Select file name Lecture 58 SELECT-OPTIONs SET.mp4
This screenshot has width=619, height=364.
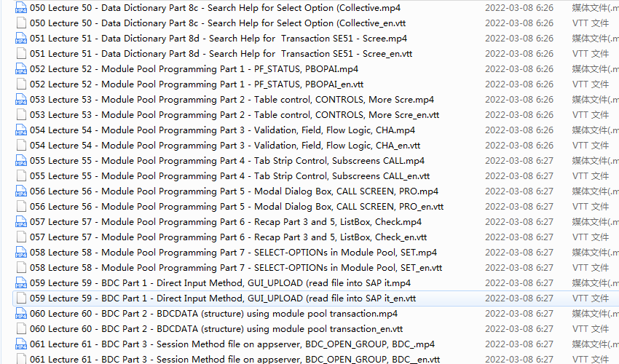coord(233,253)
